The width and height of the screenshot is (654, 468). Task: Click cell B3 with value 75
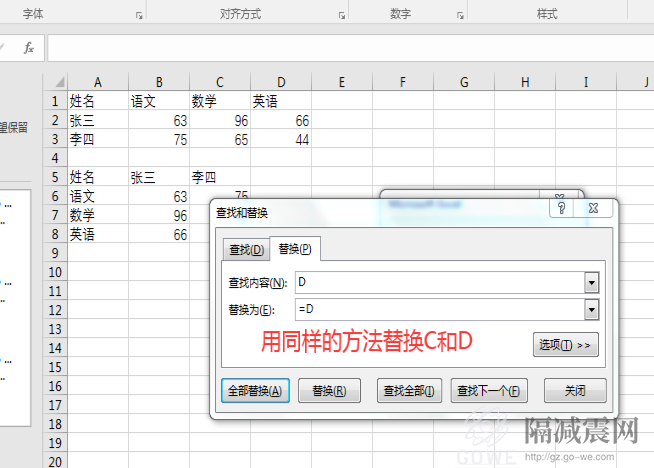159,139
